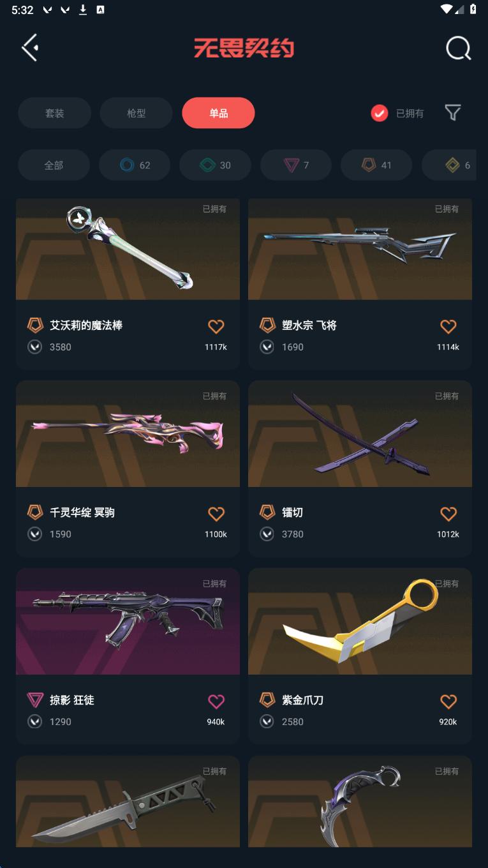Filter by orange pentagon tier 41
This screenshot has height=868, width=488.
[376, 165]
